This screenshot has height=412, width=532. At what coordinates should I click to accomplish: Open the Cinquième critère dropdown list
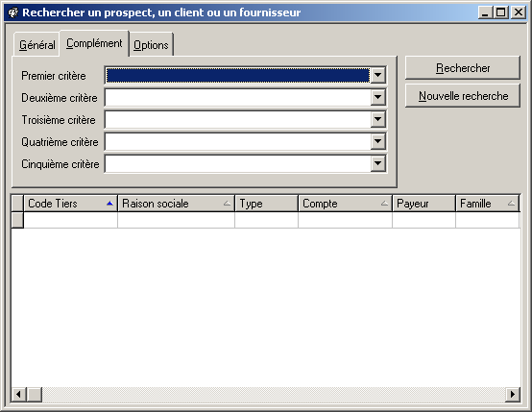pyautogui.click(x=378, y=163)
